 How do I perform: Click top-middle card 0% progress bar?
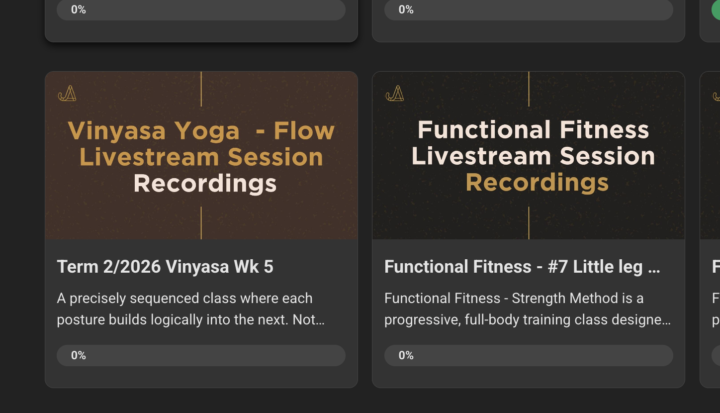tap(529, 10)
